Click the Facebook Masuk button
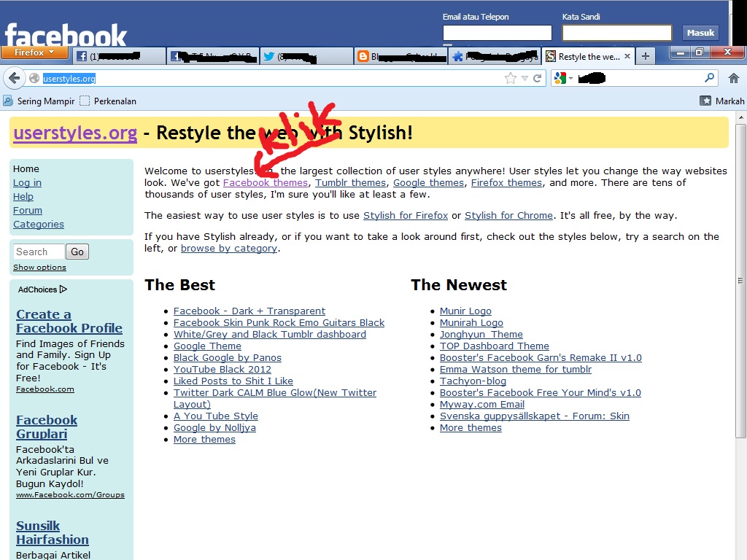 pos(700,33)
